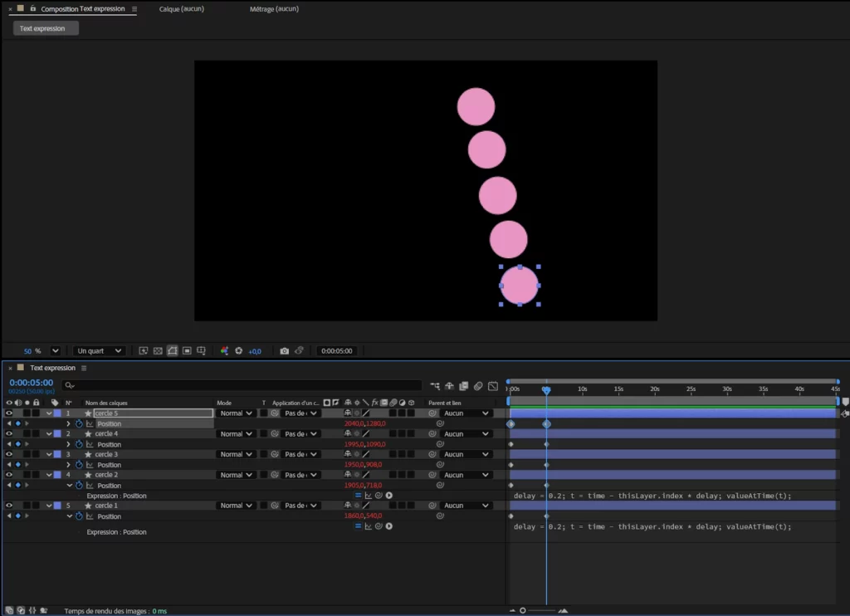850x616 pixels.
Task: Click the reset exposure icon
Action: point(238,351)
